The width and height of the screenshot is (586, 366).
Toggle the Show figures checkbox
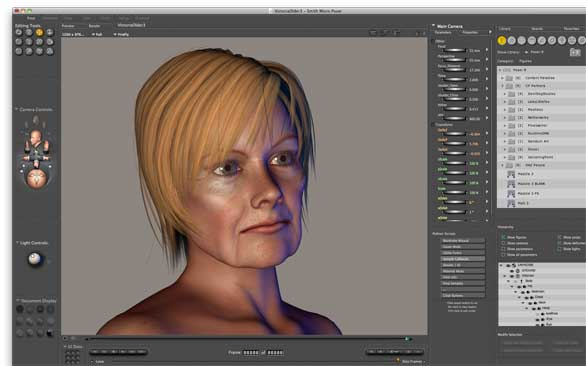pyautogui.click(x=503, y=237)
